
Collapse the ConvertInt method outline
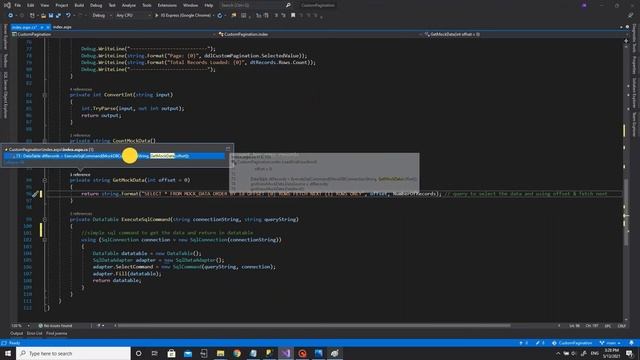(x=44, y=95)
